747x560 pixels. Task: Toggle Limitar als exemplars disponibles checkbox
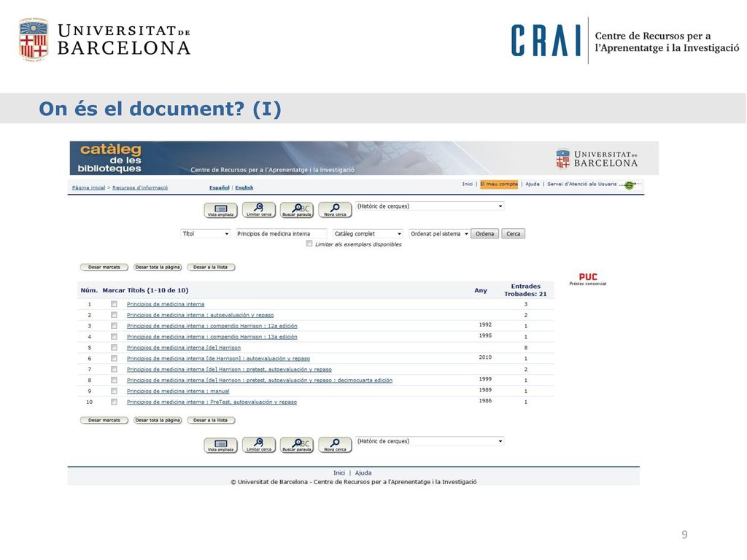[x=309, y=244]
